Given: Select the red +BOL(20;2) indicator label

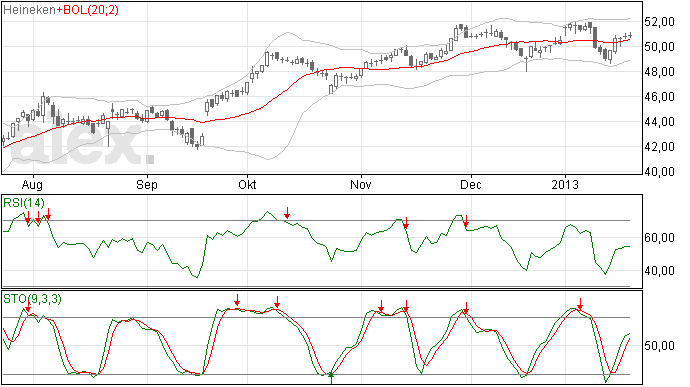Looking at the screenshot, I should coord(87,10).
